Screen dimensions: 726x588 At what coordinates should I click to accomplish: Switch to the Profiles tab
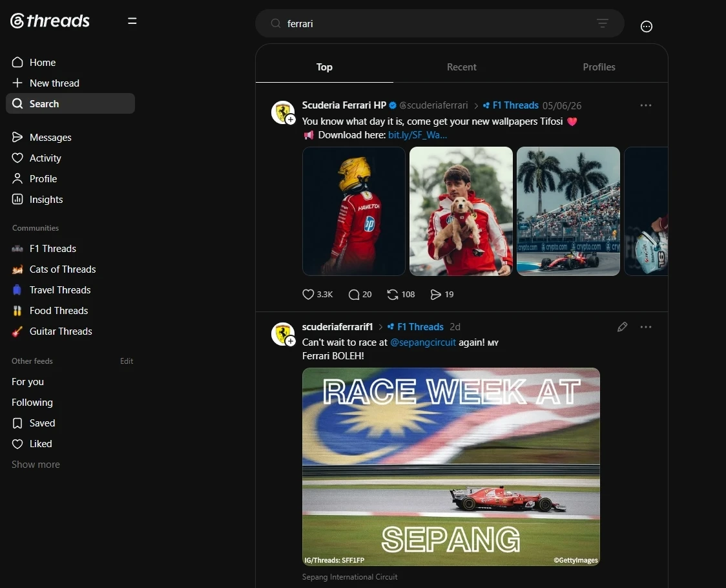599,67
